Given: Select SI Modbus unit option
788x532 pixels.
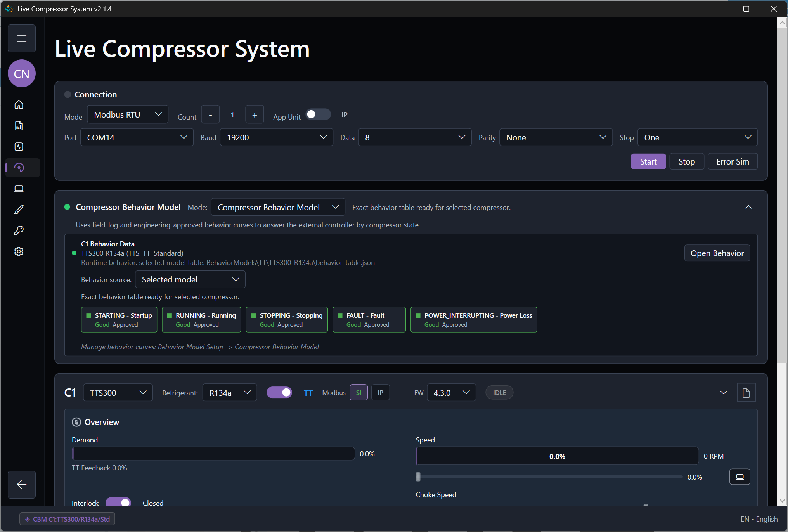Looking at the screenshot, I should coord(358,393).
